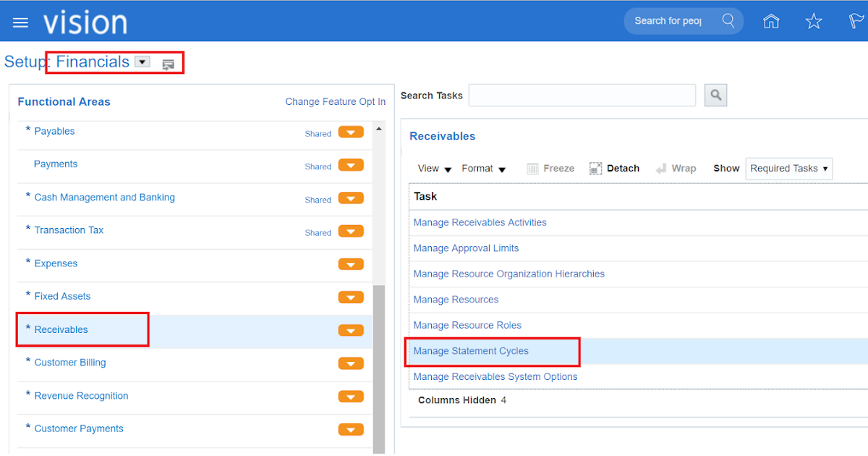Open the Format menu
The width and height of the screenshot is (868, 456).
(x=483, y=168)
